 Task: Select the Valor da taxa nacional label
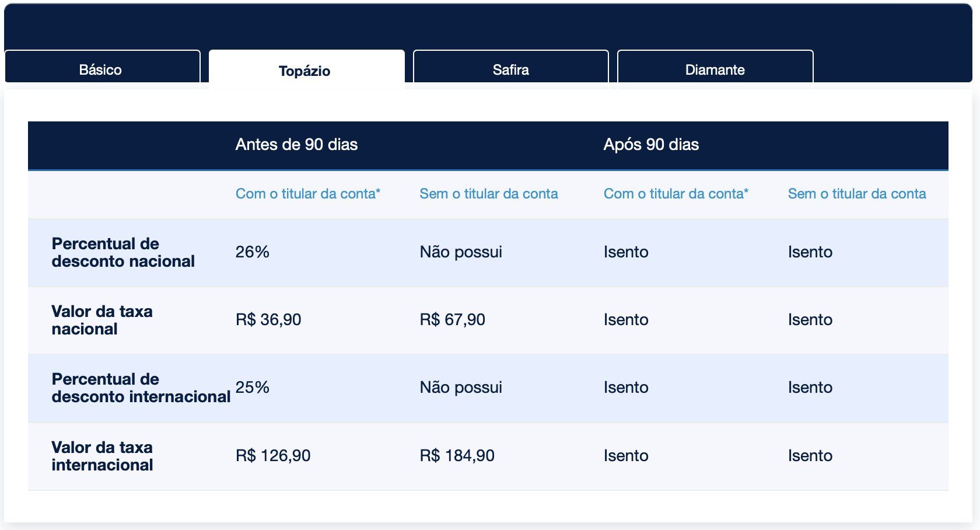point(102,320)
